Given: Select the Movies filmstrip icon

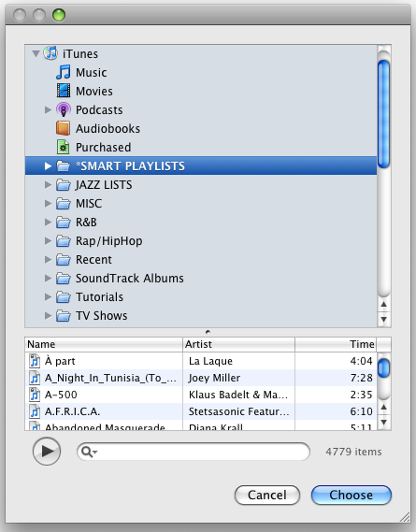Looking at the screenshot, I should pos(64,91).
